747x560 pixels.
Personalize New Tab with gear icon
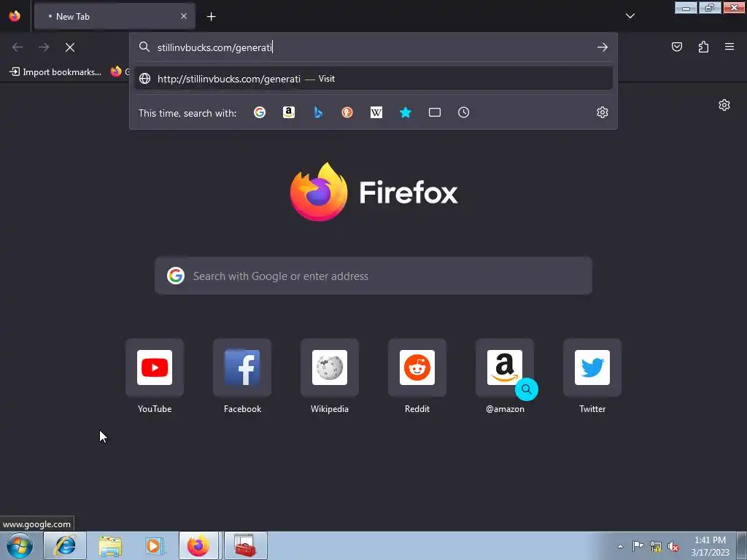click(724, 105)
